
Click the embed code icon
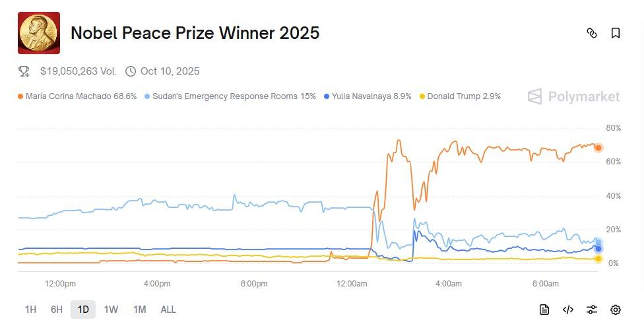pyautogui.click(x=568, y=310)
